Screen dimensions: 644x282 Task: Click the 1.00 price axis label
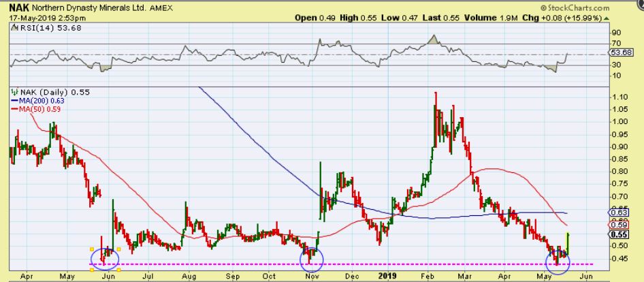[x=619, y=122]
